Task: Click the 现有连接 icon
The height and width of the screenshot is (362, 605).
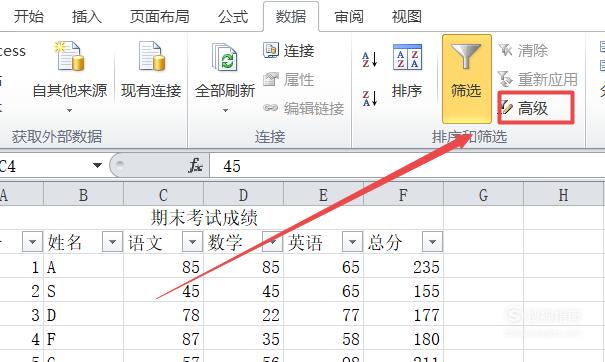Action: click(151, 57)
